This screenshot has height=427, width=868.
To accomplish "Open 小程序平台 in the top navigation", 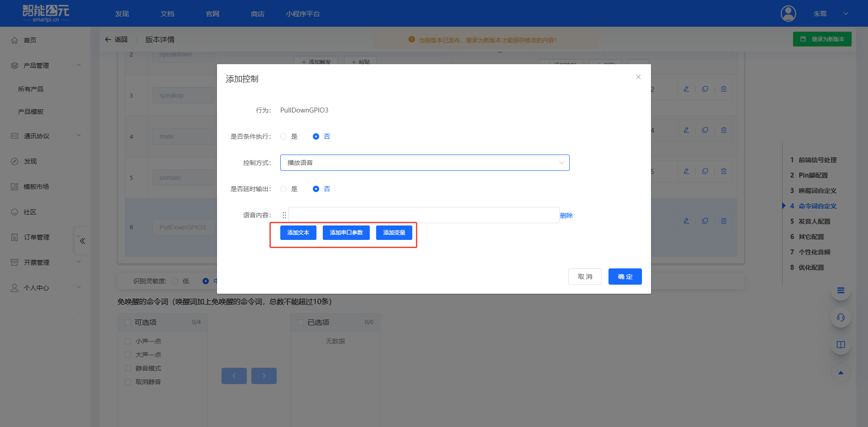I will 302,14.
